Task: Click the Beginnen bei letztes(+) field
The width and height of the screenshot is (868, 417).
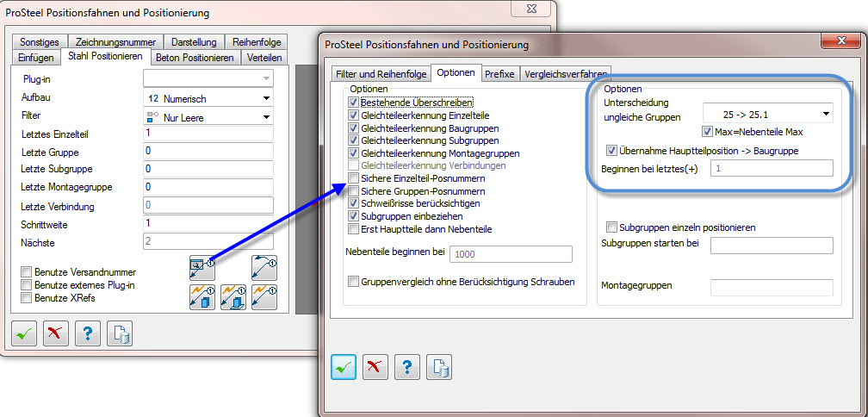Action: [772, 168]
